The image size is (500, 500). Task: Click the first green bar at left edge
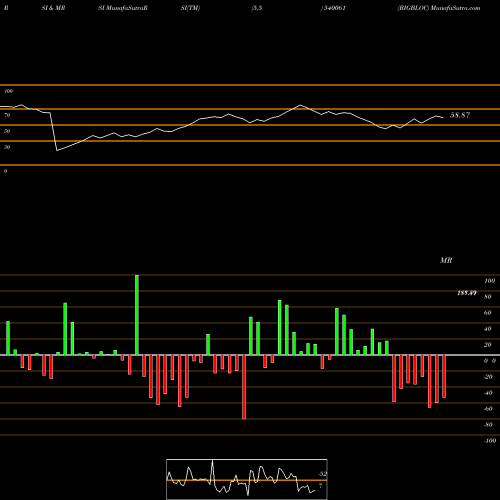pyautogui.click(x=8, y=338)
